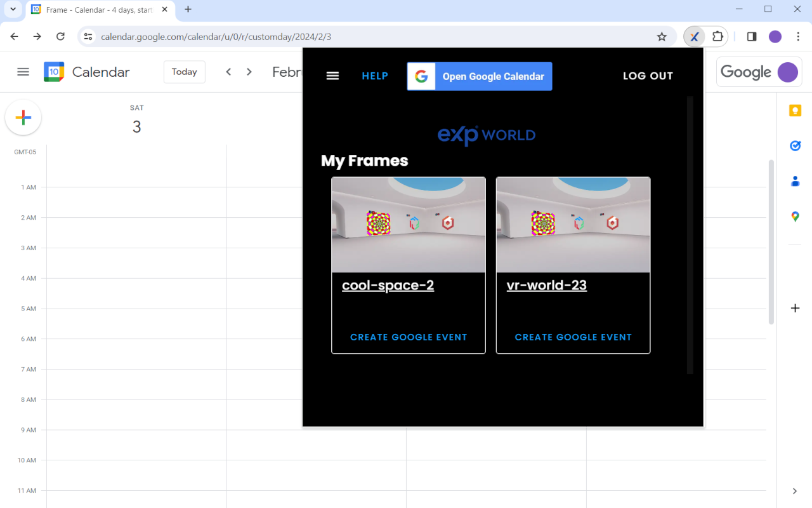View site information for calendar.google.com
The width and height of the screenshot is (812, 508).
pos(89,37)
